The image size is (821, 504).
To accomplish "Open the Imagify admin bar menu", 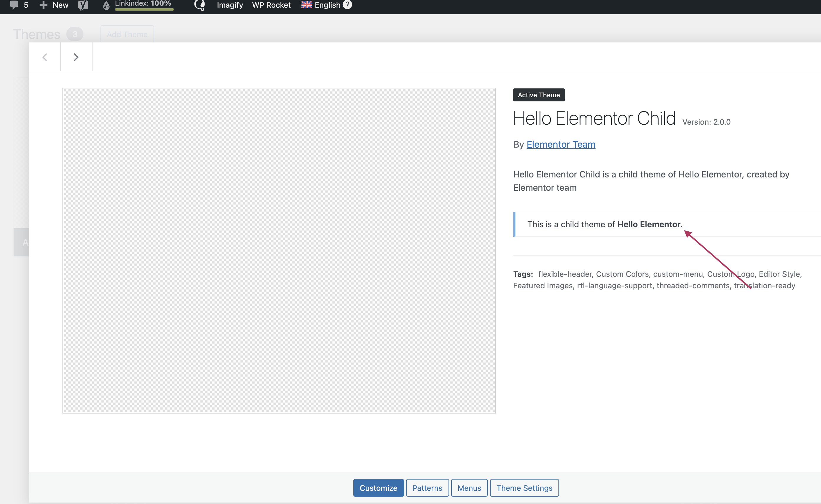I will 230,5.
